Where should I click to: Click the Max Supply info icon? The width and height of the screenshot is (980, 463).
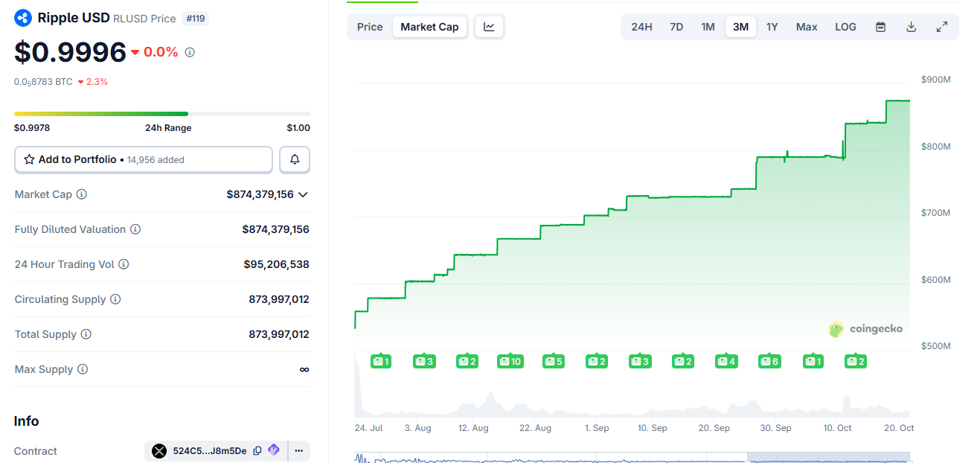(x=83, y=369)
